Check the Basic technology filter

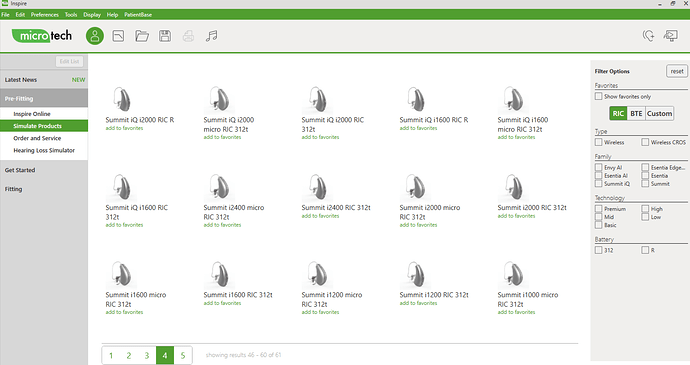[x=598, y=225]
